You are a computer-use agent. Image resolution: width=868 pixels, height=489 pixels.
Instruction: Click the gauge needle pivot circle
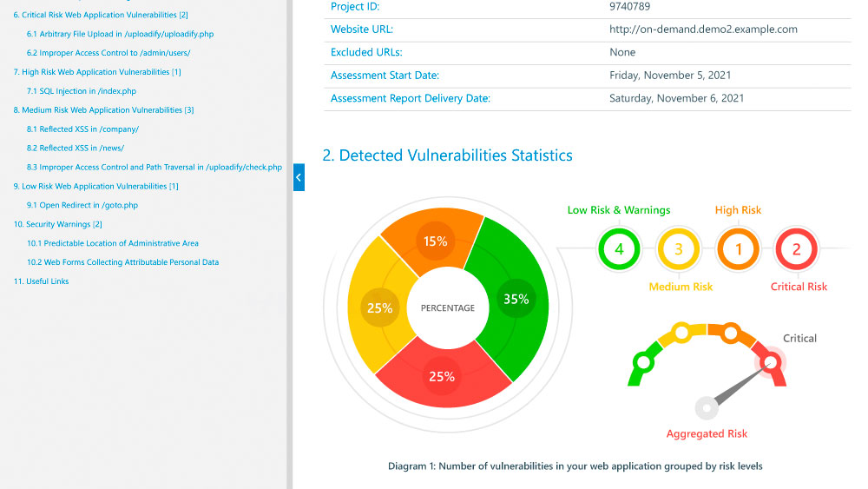click(707, 406)
